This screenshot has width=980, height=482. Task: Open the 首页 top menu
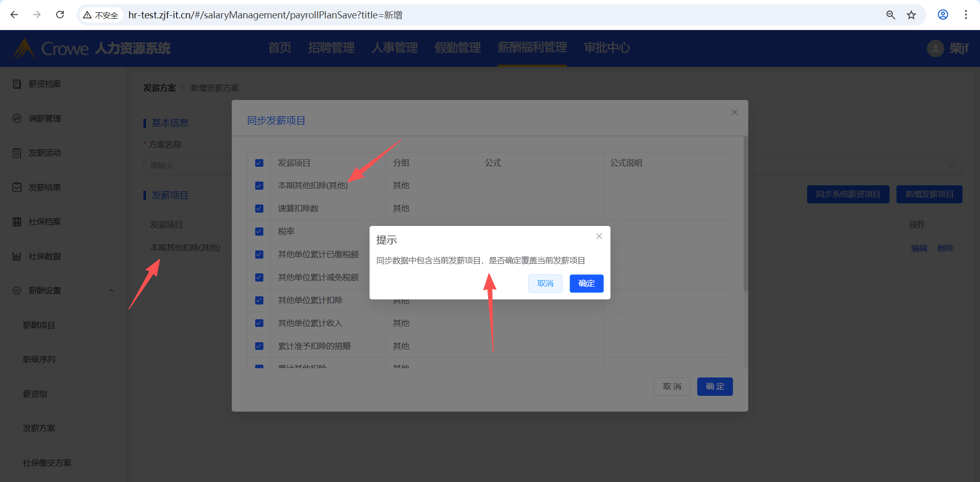[x=280, y=48]
